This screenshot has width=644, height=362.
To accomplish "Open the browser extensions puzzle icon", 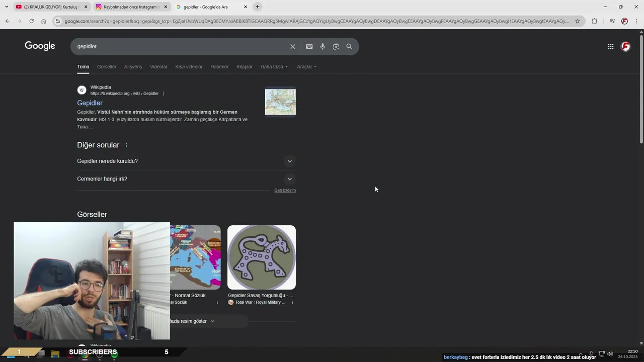I will coord(594,21).
